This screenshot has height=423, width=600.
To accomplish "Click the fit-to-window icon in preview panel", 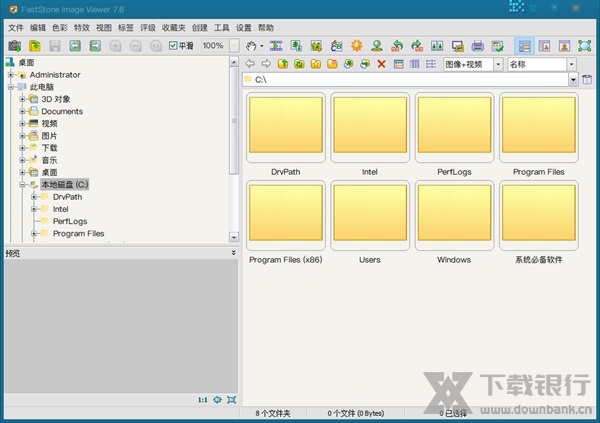I will (x=231, y=400).
